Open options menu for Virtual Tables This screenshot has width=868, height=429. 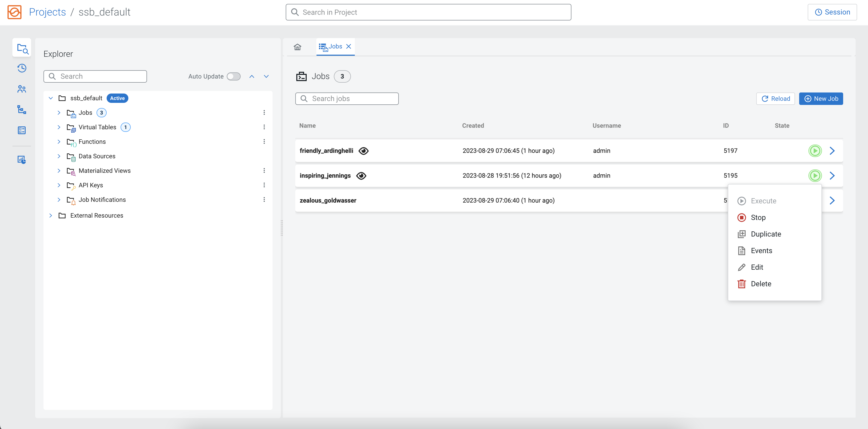click(x=264, y=127)
